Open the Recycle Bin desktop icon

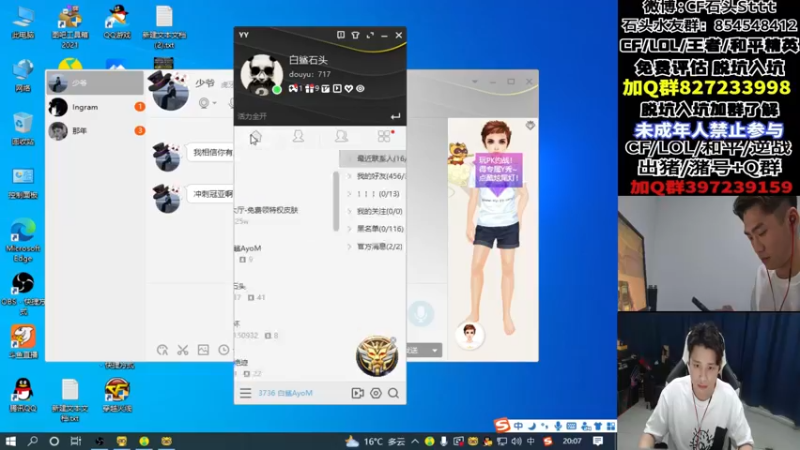point(23,130)
